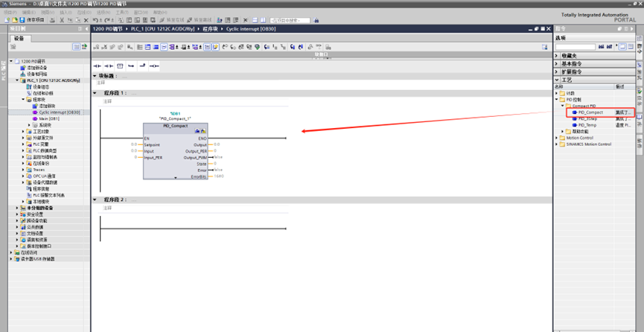Select Cyclic interrupt [OB30] in project tree

(x=60, y=112)
